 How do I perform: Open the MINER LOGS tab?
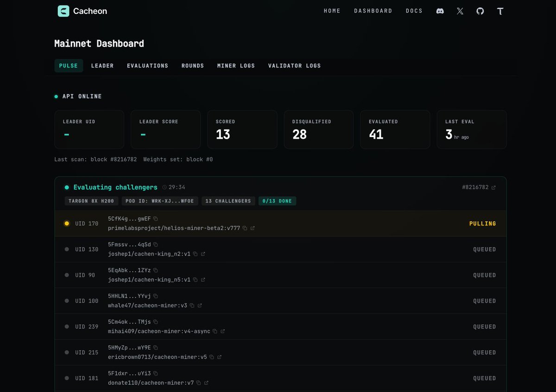[x=236, y=66]
